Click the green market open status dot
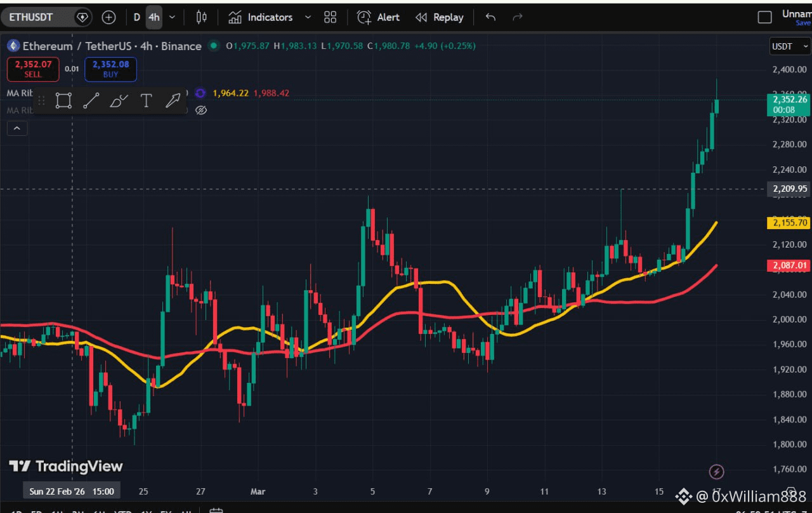The height and width of the screenshot is (513, 812). pyautogui.click(x=213, y=46)
